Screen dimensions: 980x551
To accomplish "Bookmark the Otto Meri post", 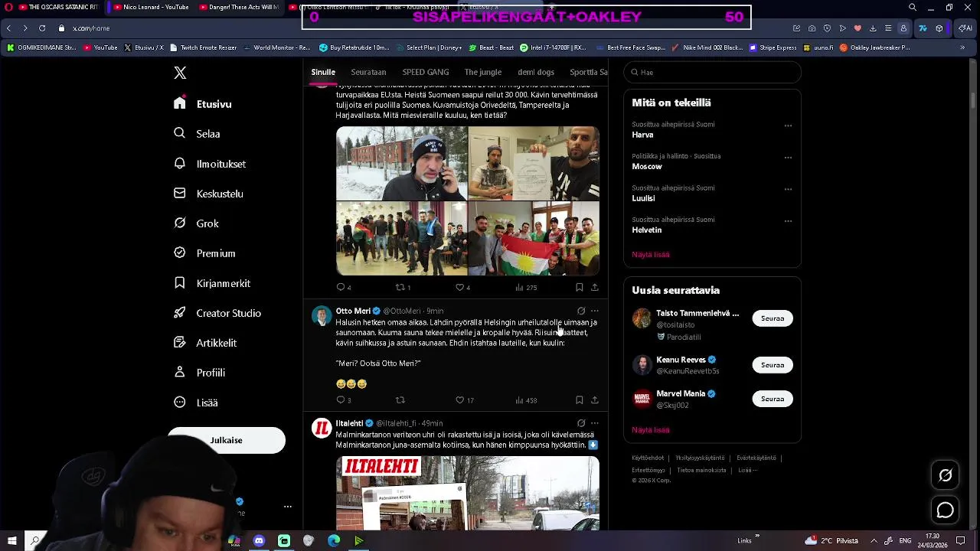I will pos(579,399).
